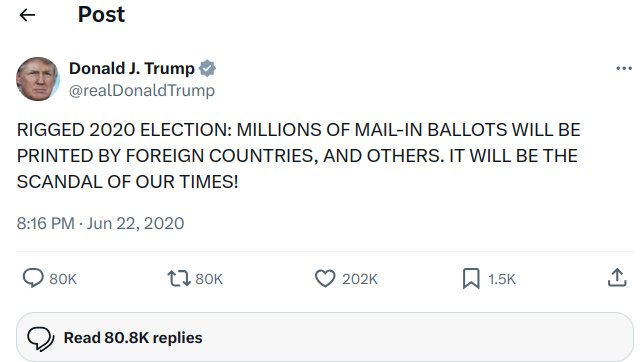The height and width of the screenshot is (362, 644).
Task: Click the double chat bubble icon beside Read replies
Action: click(x=41, y=339)
